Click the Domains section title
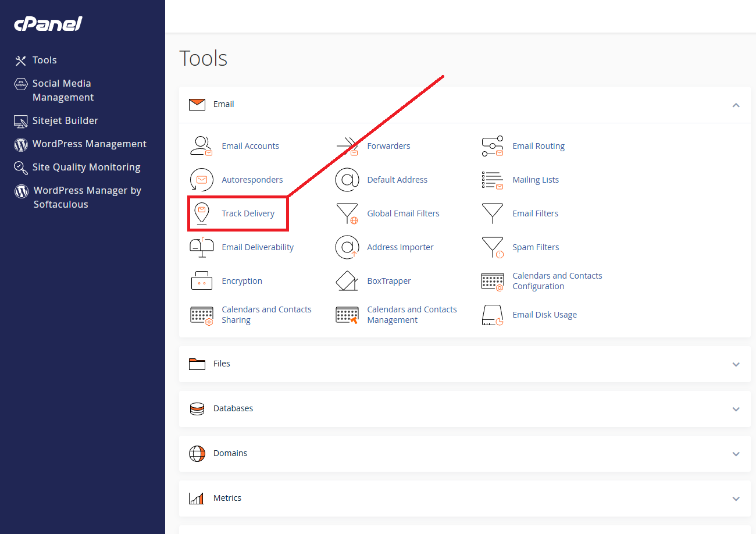756x534 pixels. click(230, 453)
